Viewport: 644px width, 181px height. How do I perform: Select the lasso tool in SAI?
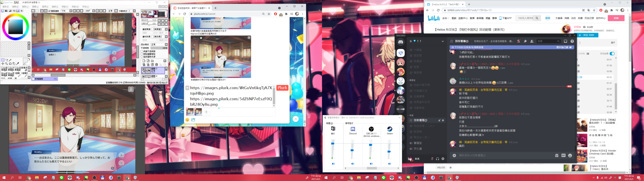point(7,60)
